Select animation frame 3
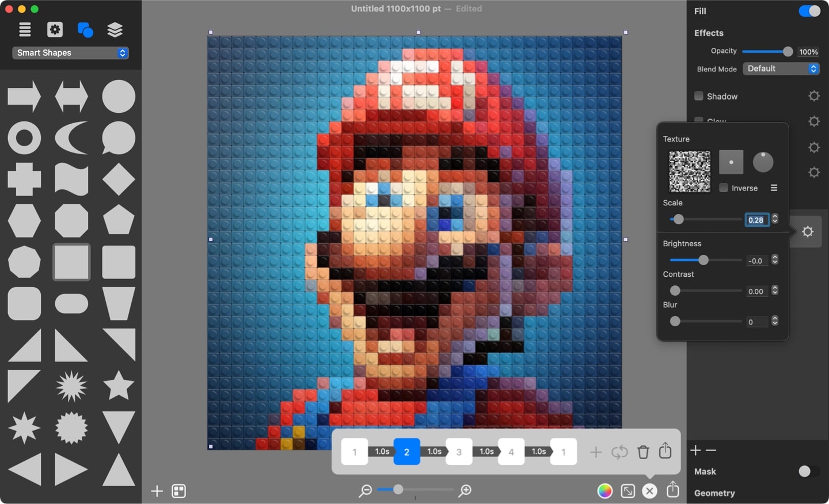829x504 pixels. pos(459,452)
